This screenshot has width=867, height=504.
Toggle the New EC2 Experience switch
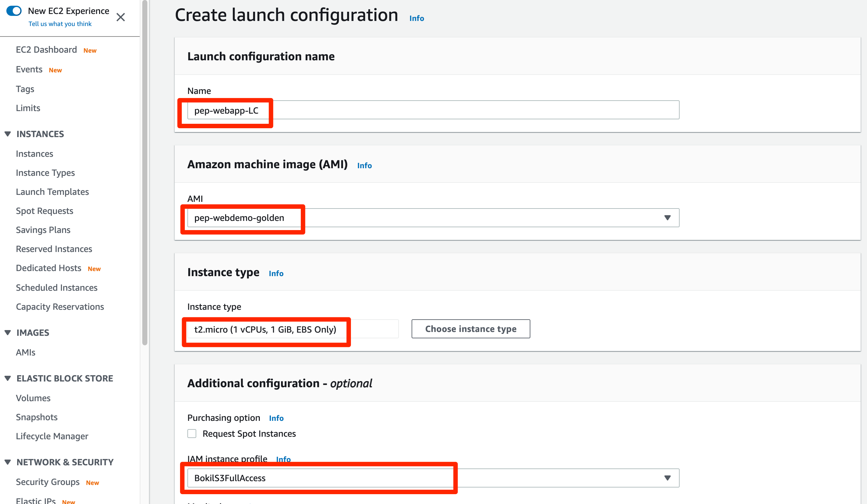click(14, 11)
